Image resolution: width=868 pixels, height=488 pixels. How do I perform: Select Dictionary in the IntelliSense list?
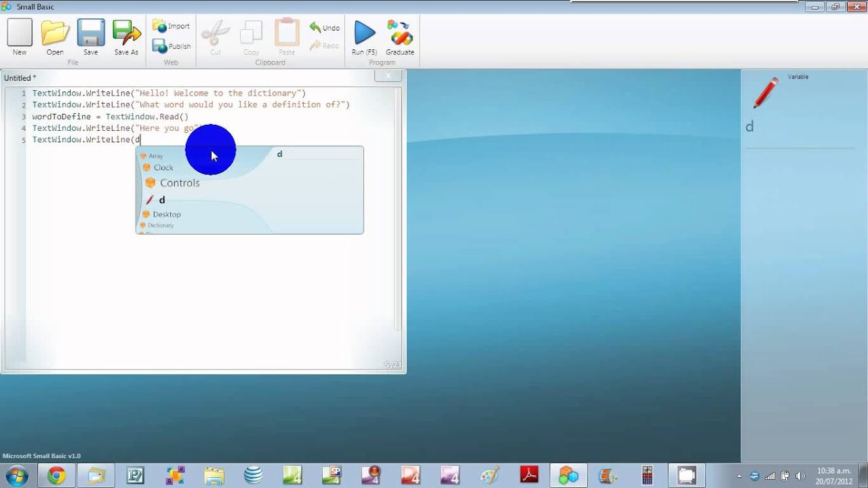157,225
